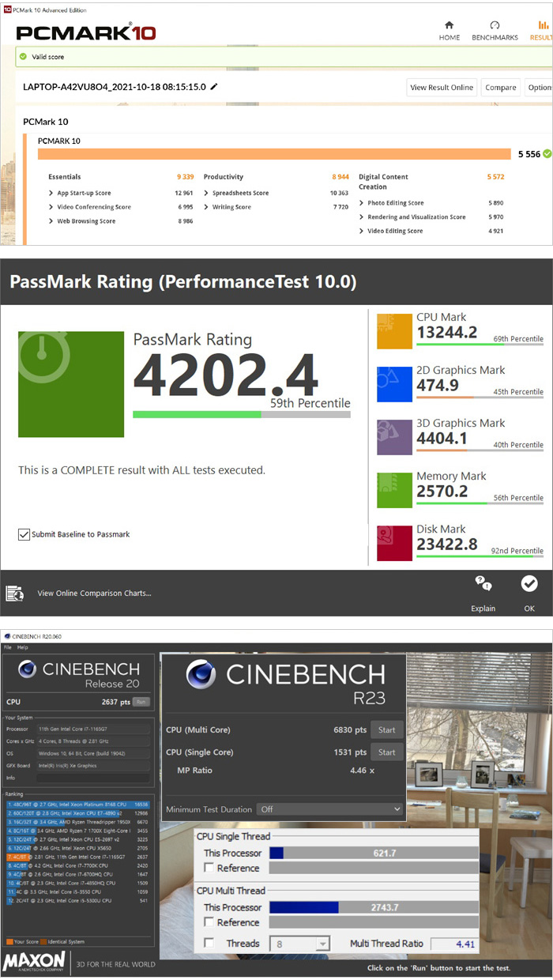Click the Cinebench Release 20 logo sphere
This screenshot has height=980, width=553.
pos(26,670)
